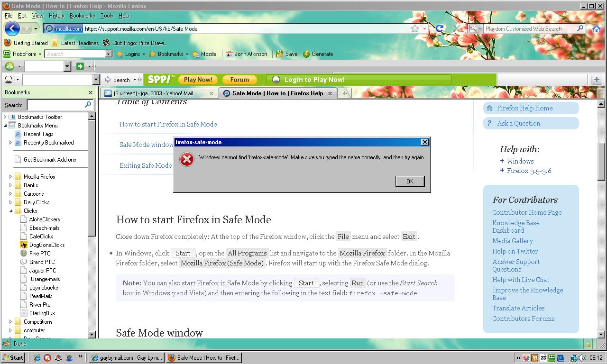The image size is (607, 364).
Task: Open the DogGoneClicks bookmark
Action: coord(47,245)
